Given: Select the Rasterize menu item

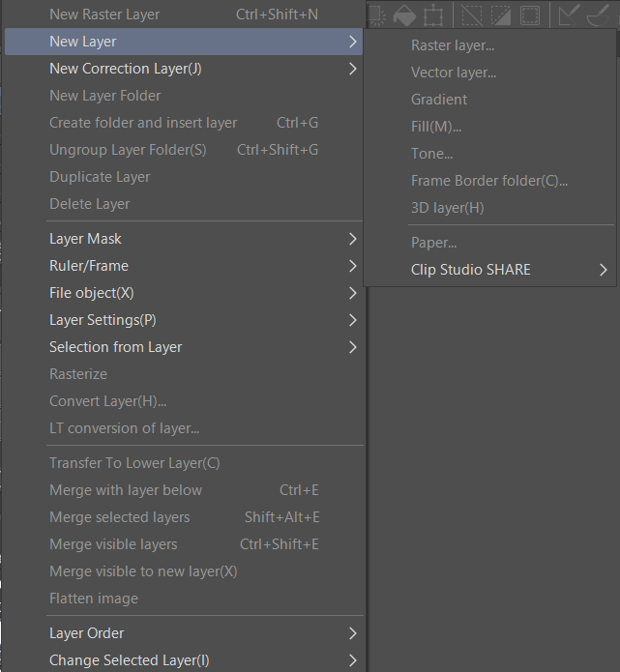Looking at the screenshot, I should (184, 374).
